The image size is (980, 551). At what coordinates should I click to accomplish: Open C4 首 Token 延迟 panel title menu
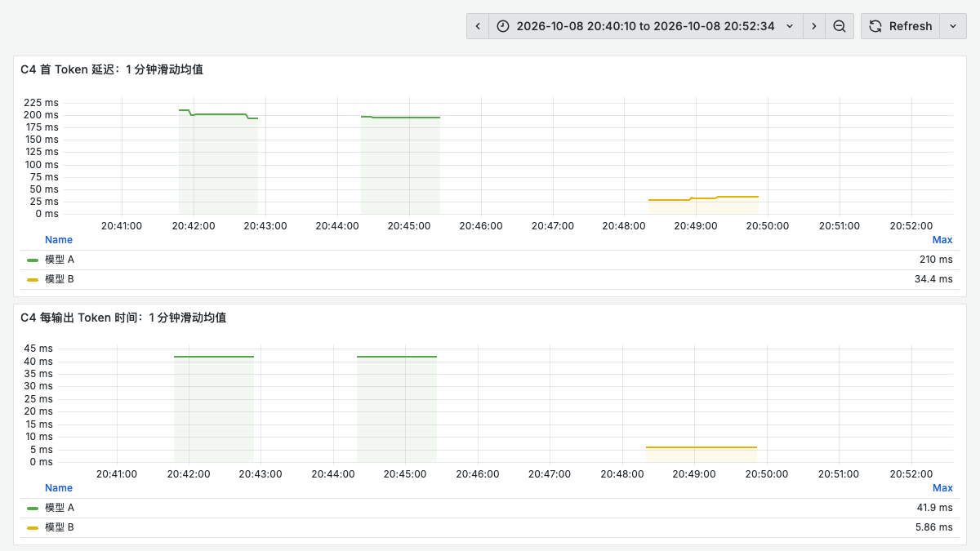pyautogui.click(x=112, y=69)
